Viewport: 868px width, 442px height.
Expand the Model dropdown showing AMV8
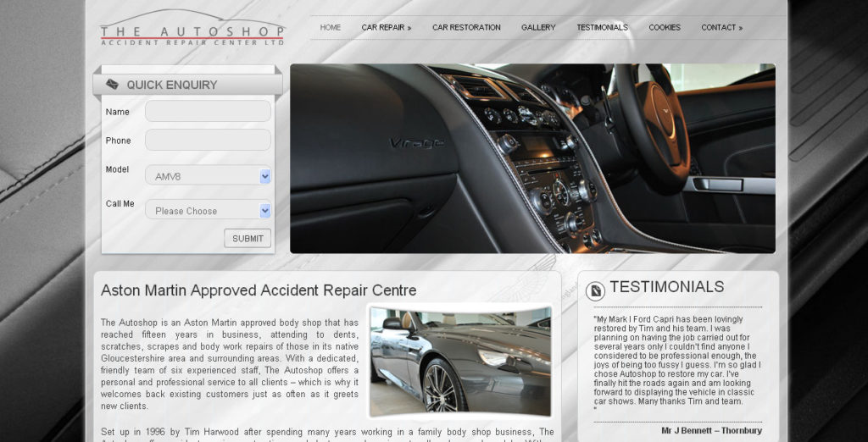pyautogui.click(x=209, y=175)
